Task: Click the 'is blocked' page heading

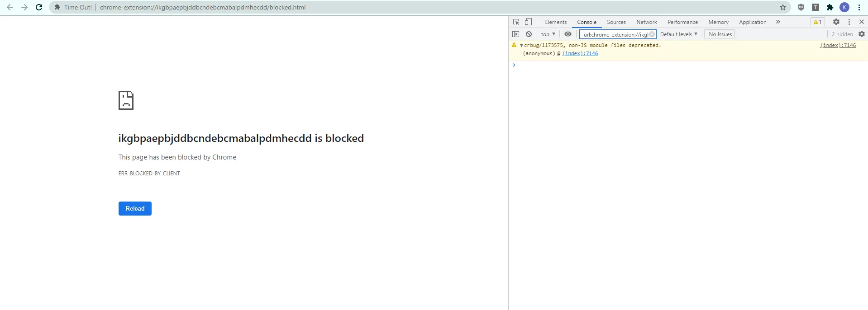Action: pos(241,138)
